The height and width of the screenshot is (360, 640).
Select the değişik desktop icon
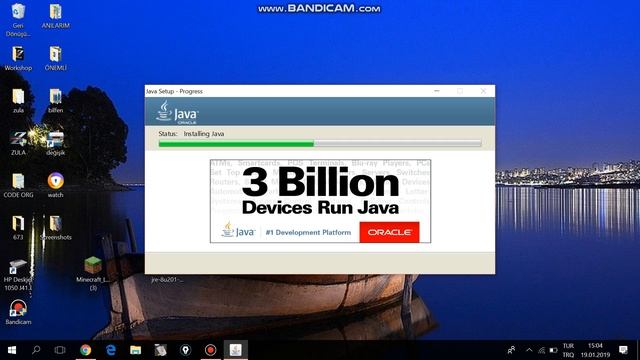pos(56,143)
